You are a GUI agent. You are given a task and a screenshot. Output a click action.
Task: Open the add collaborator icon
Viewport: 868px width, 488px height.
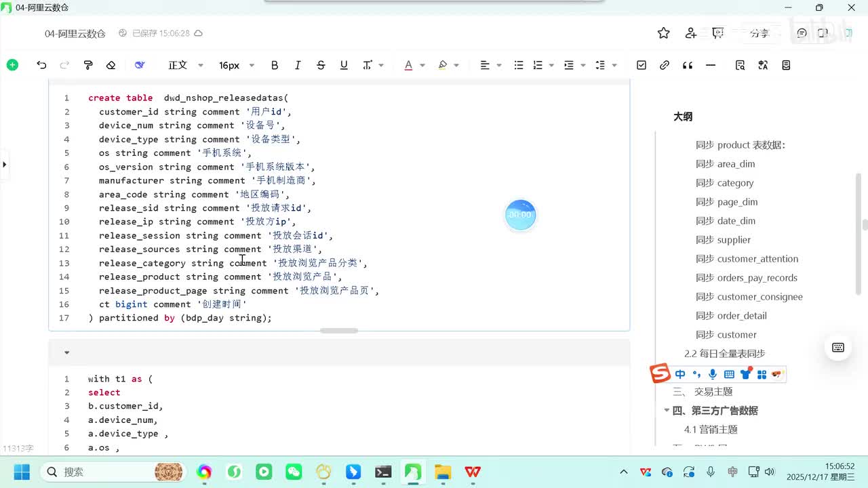pyautogui.click(x=691, y=33)
